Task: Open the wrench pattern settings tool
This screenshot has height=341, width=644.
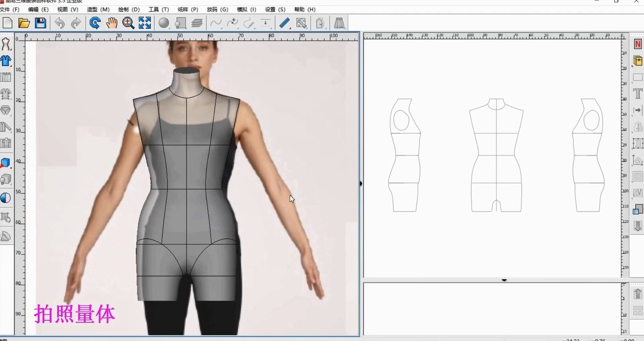Action: click(x=302, y=23)
